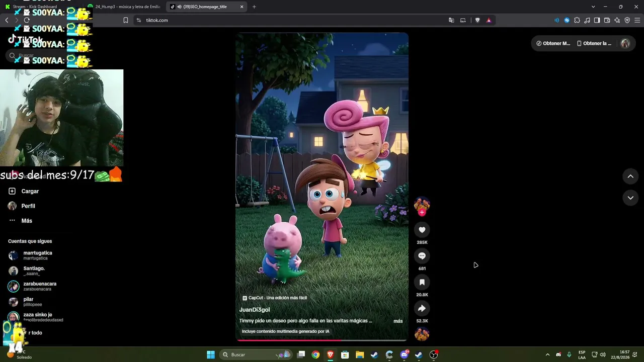
Task: Open the spinning sound disc of the video
Action: click(x=422, y=334)
